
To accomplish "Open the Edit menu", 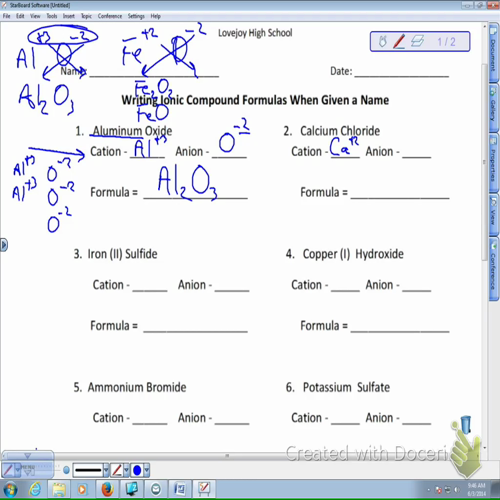I will 20,16.
